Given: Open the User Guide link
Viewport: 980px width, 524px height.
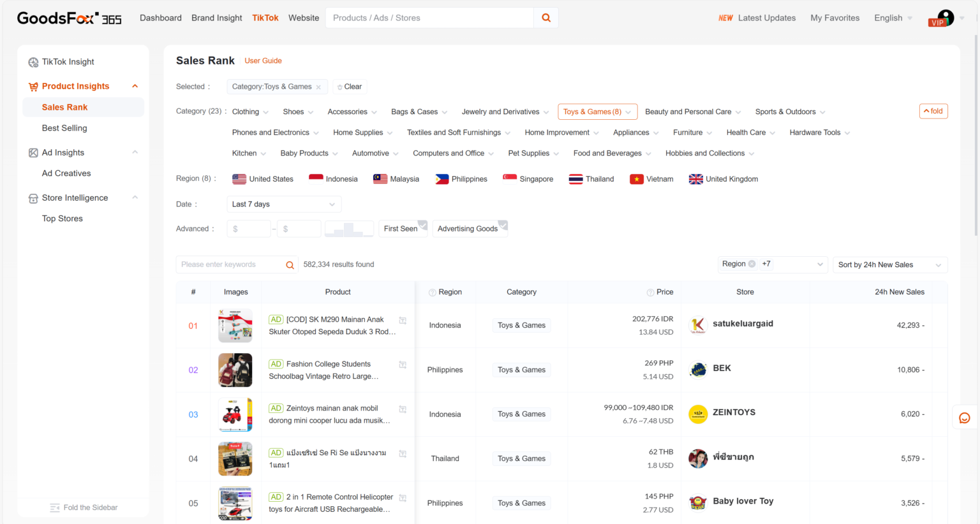Looking at the screenshot, I should (x=263, y=61).
